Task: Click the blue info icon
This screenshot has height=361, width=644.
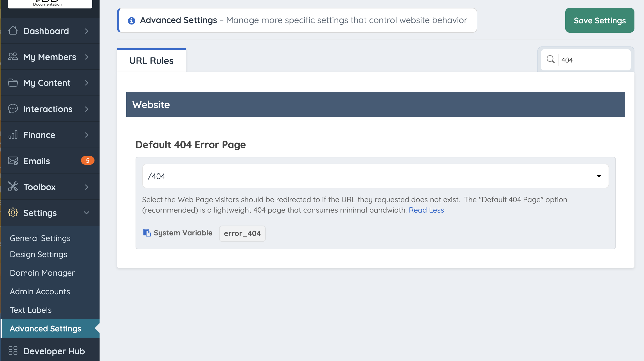Action: click(132, 21)
